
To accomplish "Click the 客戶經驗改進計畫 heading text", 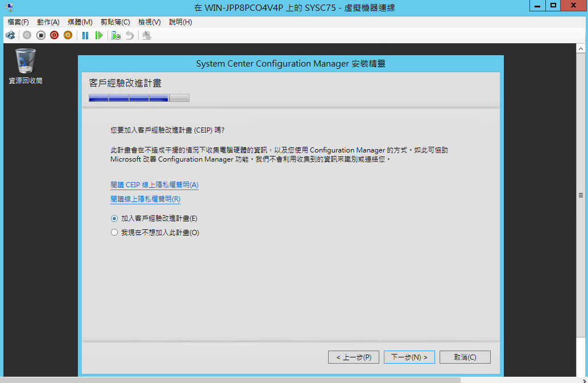I will point(125,83).
